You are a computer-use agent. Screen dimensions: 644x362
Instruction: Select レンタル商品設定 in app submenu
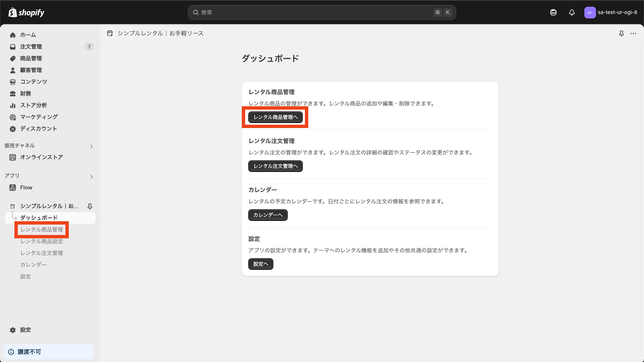42,241
